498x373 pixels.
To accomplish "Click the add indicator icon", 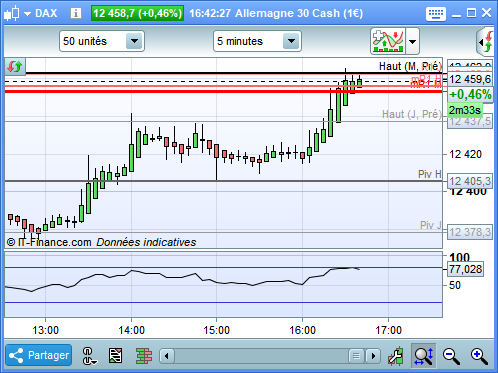I will tap(388, 41).
